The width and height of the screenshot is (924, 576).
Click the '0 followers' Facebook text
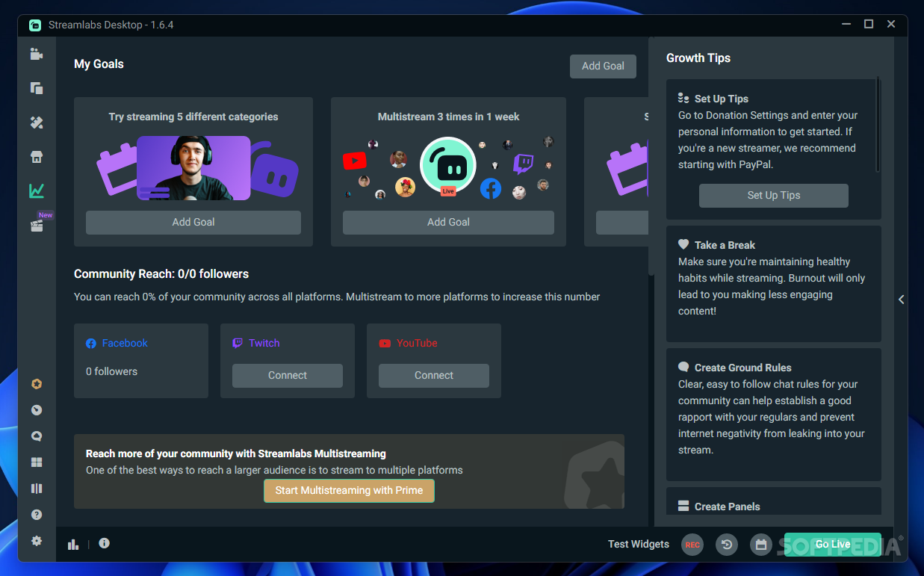click(x=111, y=371)
